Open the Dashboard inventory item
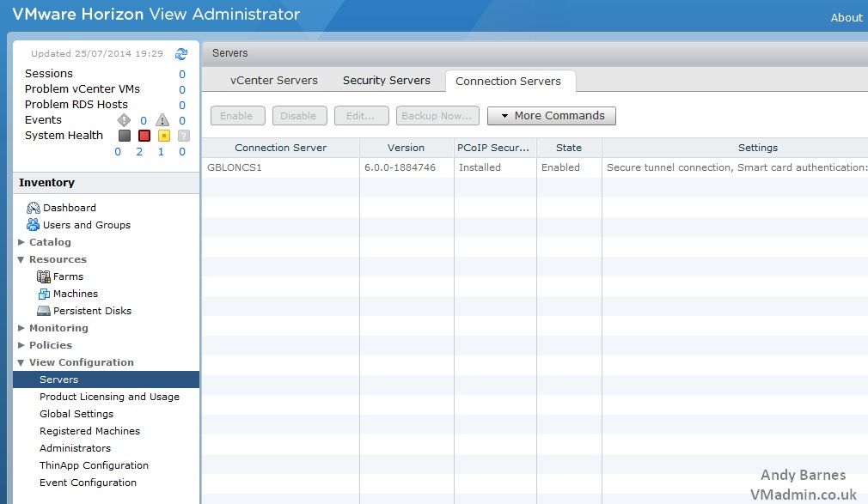Screen dimensions: 868x504 [x=70, y=208]
